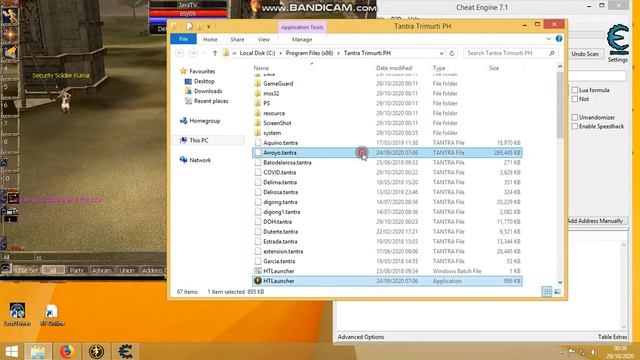
Task: Switch to the Share ribbon tab
Action: tap(237, 39)
